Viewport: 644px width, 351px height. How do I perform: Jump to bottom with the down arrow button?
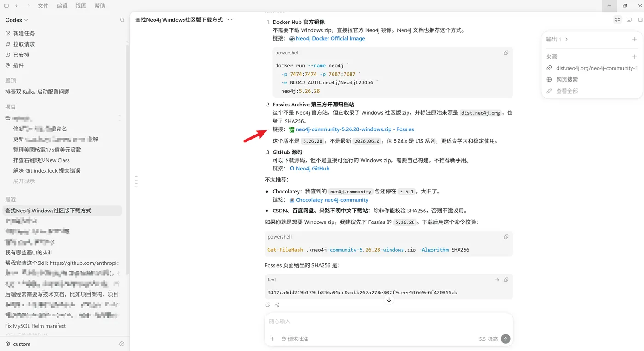pyautogui.click(x=389, y=300)
